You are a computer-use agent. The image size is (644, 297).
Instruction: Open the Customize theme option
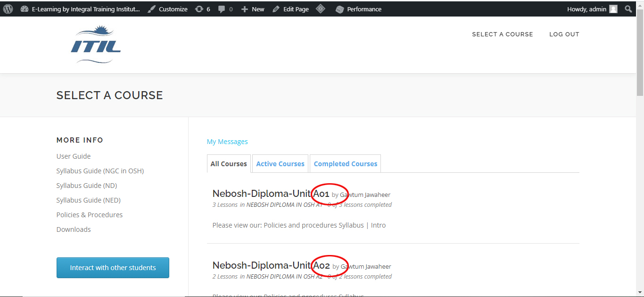point(167,9)
